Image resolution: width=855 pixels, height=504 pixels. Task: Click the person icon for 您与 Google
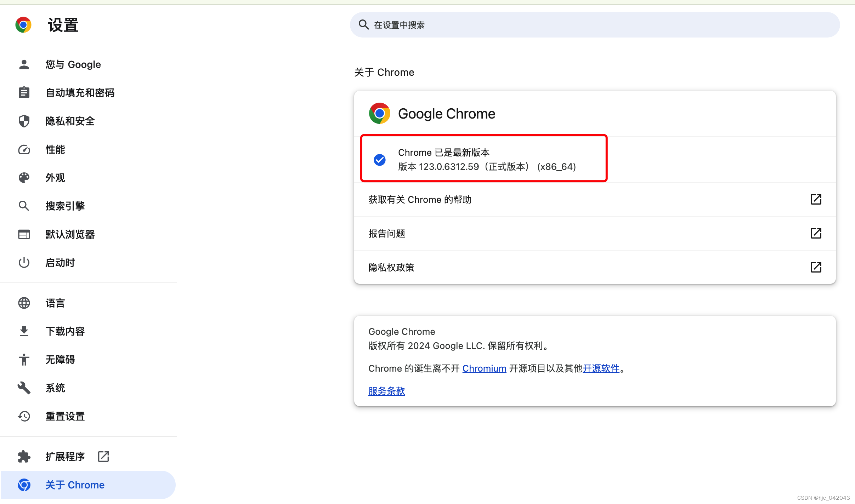click(24, 64)
